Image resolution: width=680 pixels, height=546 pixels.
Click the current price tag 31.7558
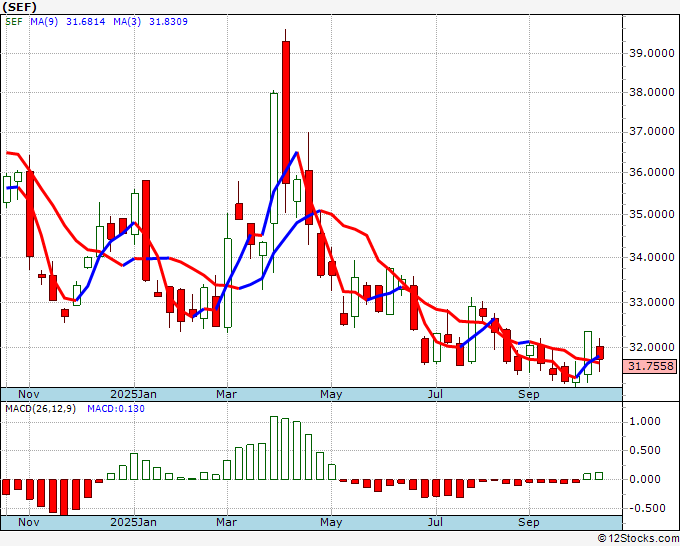pyautogui.click(x=648, y=367)
